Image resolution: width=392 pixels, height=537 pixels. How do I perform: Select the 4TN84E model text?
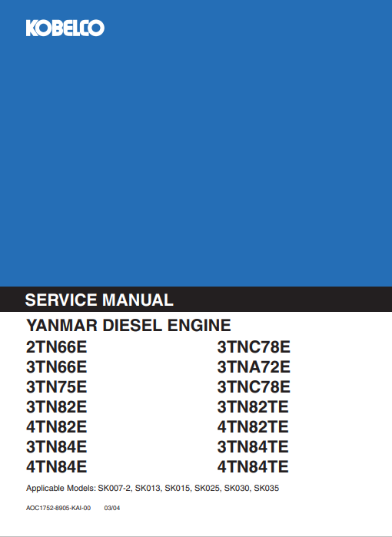click(57, 466)
